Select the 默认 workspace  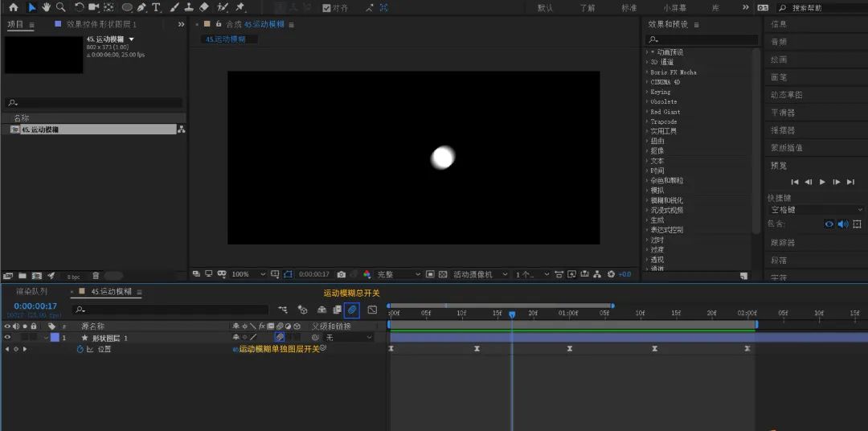pos(545,8)
